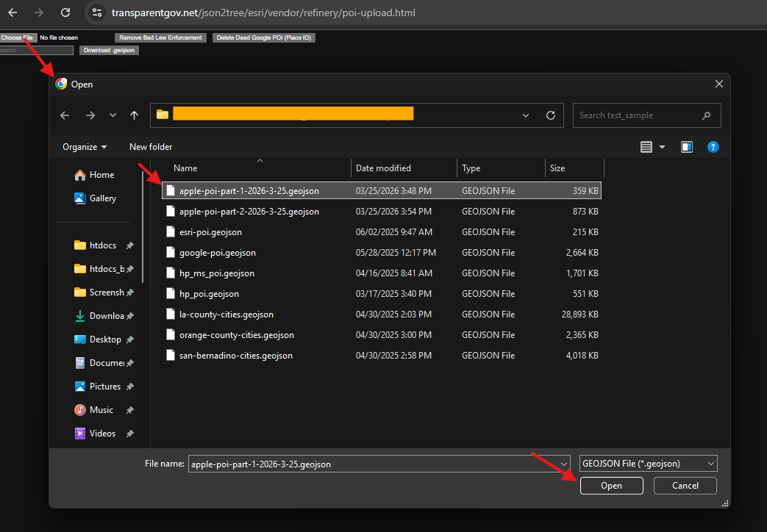Refresh the folder with the refresh icon
The height and width of the screenshot is (532, 767).
point(550,115)
